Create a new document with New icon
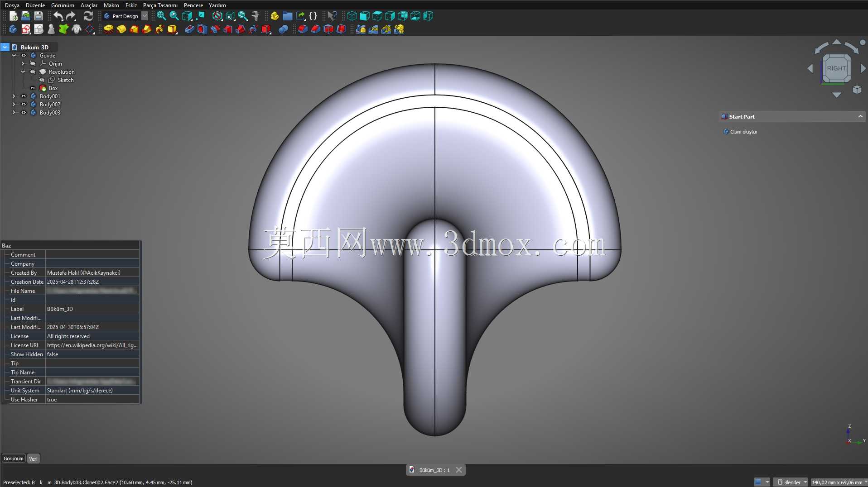This screenshot has height=487, width=868. coord(14,16)
